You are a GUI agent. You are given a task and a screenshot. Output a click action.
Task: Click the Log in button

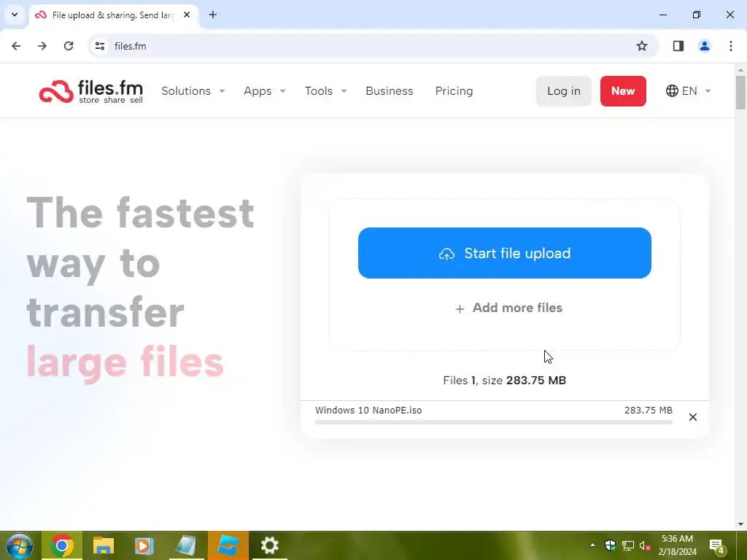(x=564, y=91)
